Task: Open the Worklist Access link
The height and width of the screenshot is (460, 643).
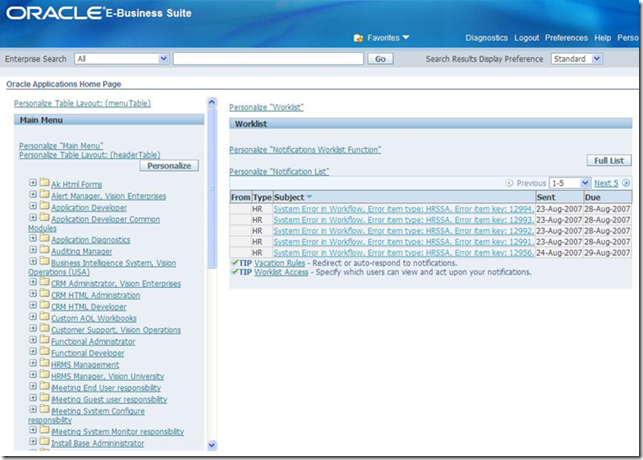Action: pyautogui.click(x=281, y=272)
